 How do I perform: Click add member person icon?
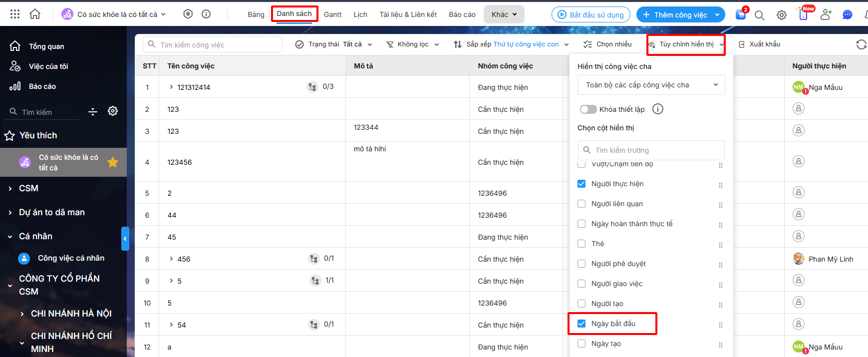826,14
